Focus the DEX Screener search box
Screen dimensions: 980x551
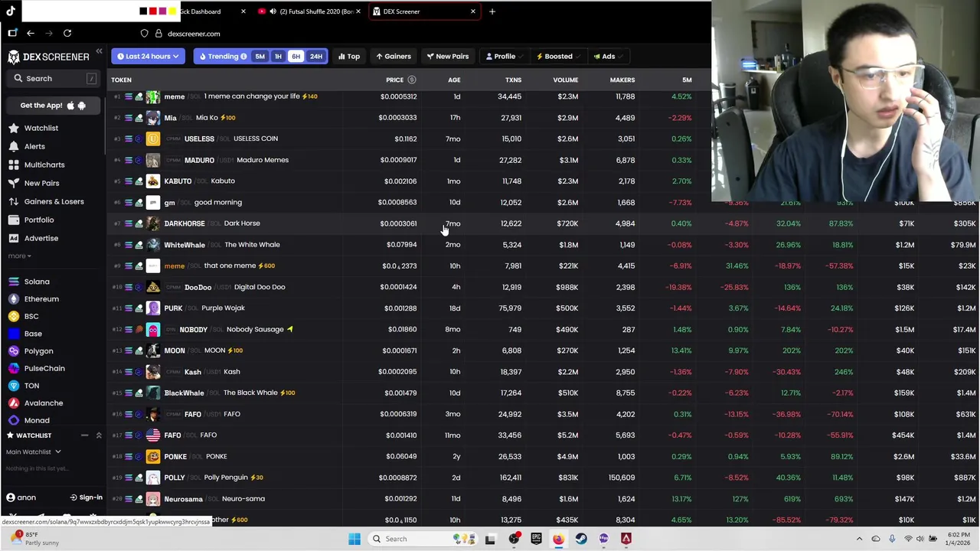53,79
